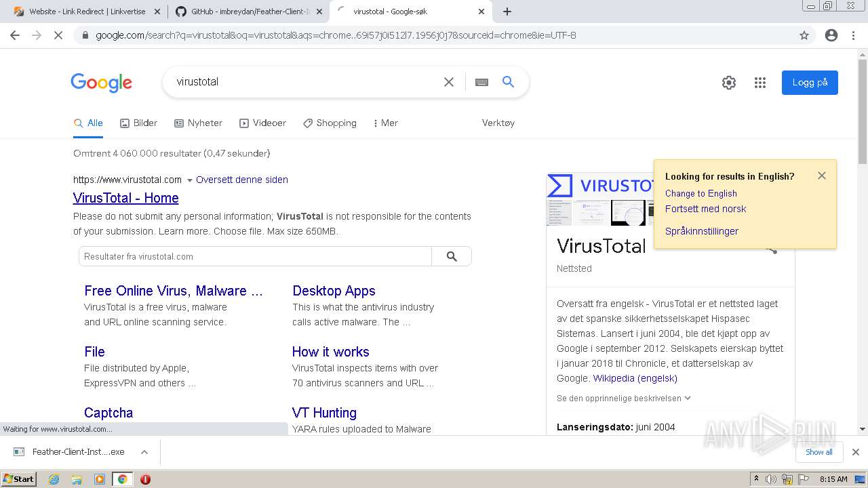Go back to the previous page
The image size is (868, 488).
pos(15,35)
